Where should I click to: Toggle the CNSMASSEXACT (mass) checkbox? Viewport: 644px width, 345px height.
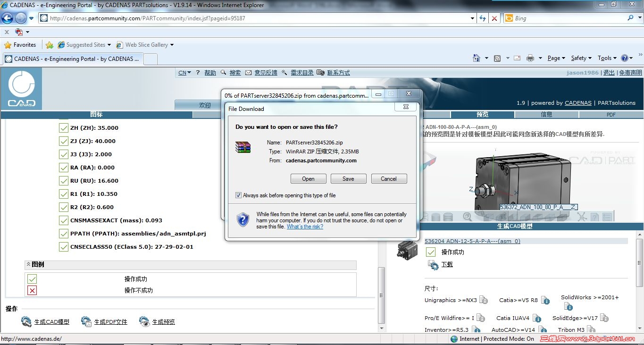click(x=63, y=220)
